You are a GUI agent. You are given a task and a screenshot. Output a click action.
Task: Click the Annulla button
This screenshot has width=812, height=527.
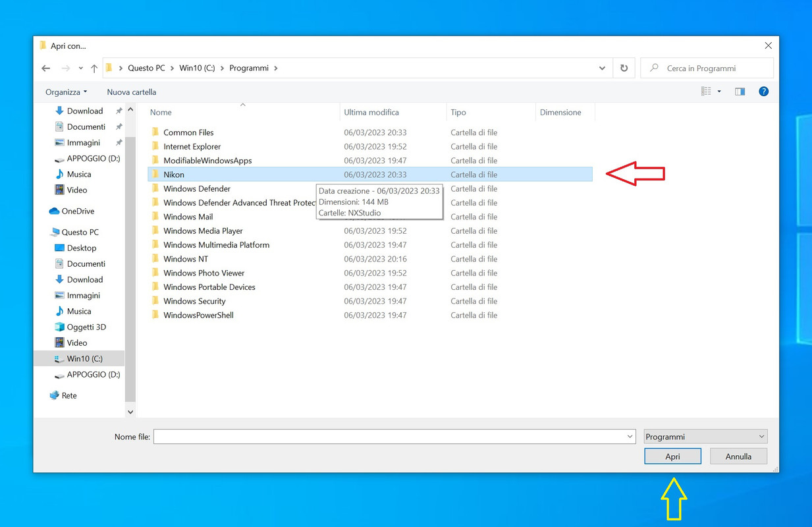click(738, 457)
